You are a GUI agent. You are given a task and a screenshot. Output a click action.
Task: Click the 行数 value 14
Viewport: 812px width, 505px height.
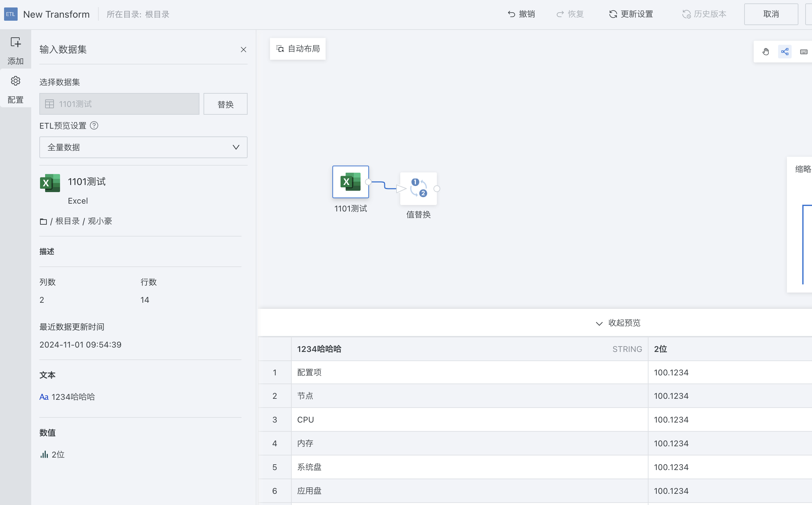145,300
